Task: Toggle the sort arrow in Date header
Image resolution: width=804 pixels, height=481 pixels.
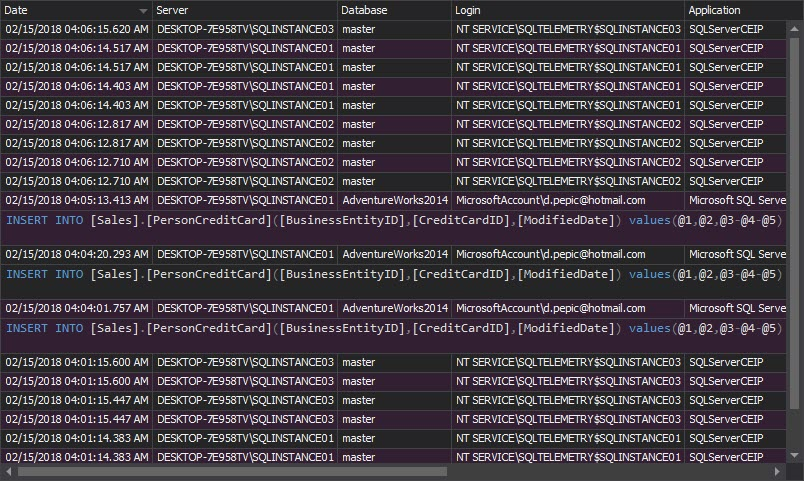Action: pyautogui.click(x=143, y=11)
